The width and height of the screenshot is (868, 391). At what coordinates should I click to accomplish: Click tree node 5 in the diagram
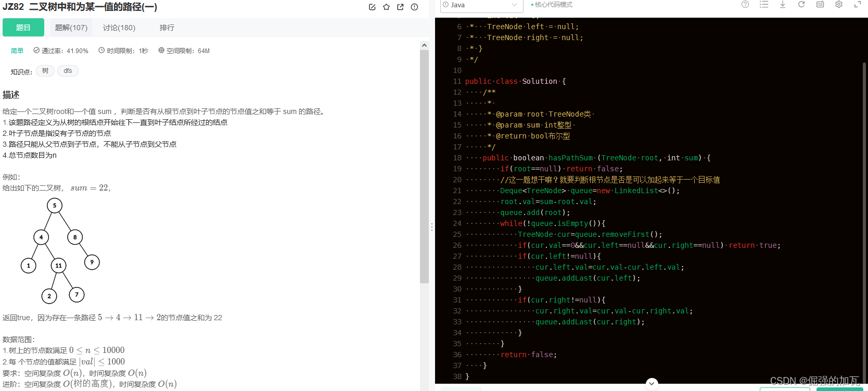click(x=55, y=206)
